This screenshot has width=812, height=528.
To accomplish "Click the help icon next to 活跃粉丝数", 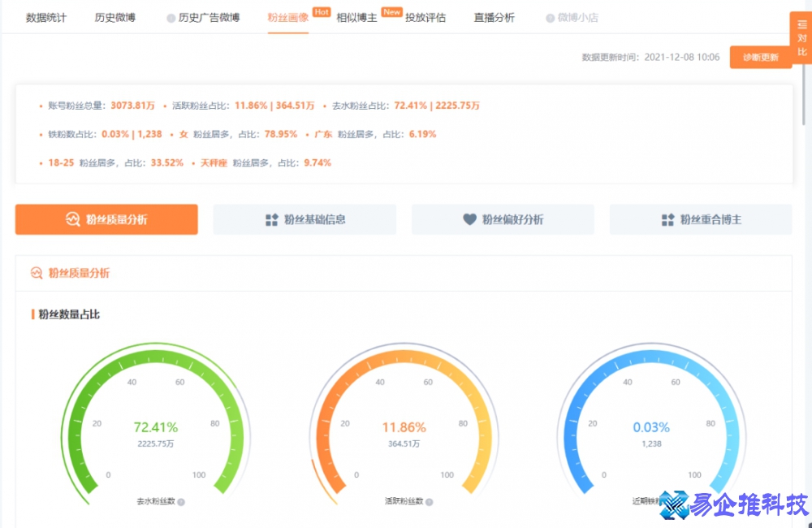I will point(429,502).
